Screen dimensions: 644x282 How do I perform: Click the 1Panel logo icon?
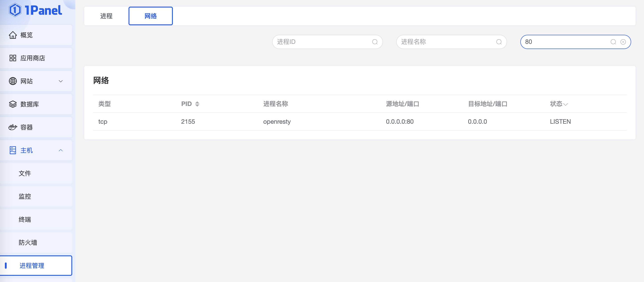(x=15, y=10)
